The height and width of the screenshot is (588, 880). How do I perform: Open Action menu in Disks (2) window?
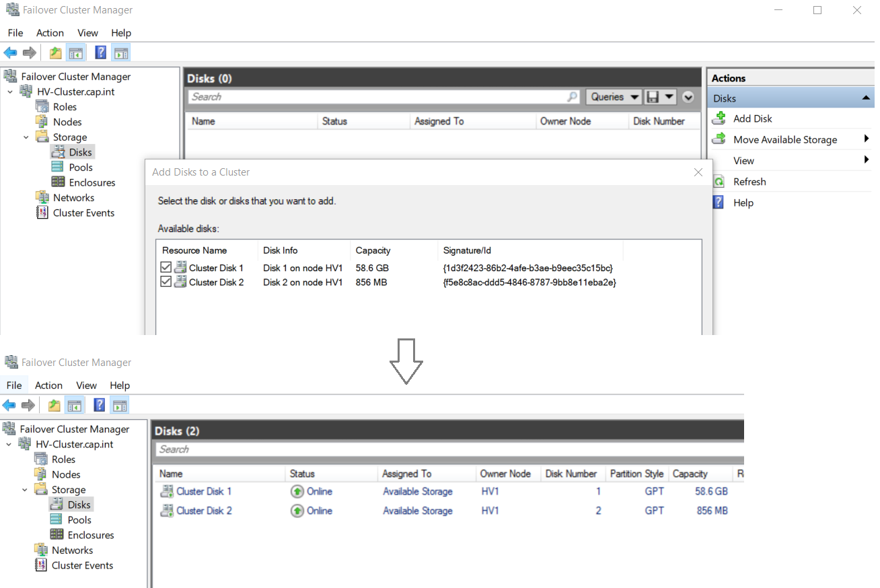point(48,385)
